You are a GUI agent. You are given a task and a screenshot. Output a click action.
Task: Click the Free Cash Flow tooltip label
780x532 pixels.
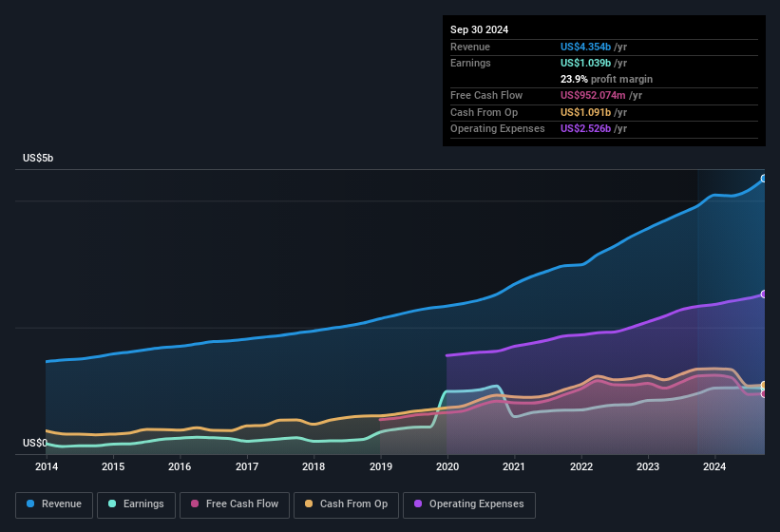(x=486, y=95)
